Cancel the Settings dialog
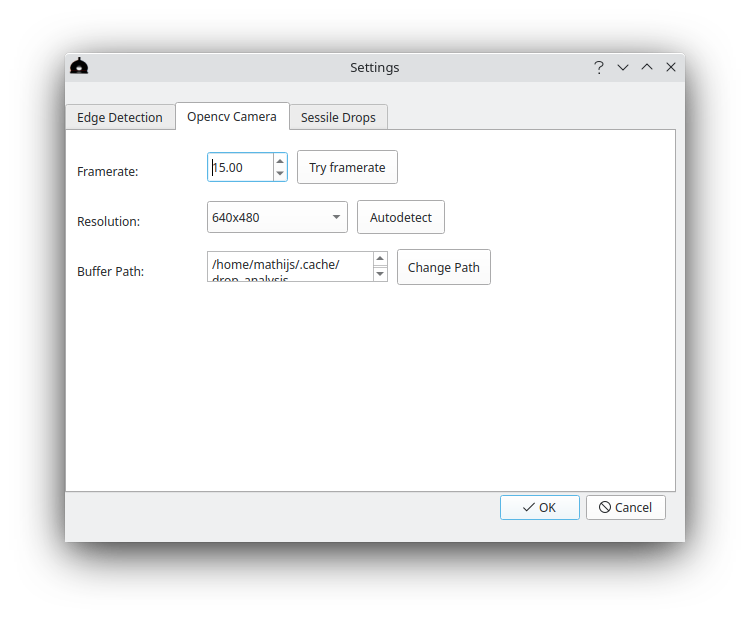This screenshot has width=750, height=619. point(626,508)
